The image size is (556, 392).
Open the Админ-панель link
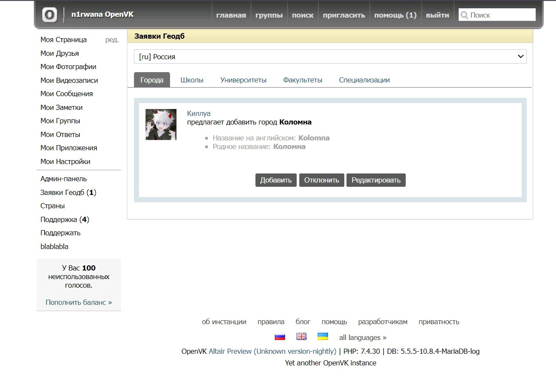click(x=64, y=179)
